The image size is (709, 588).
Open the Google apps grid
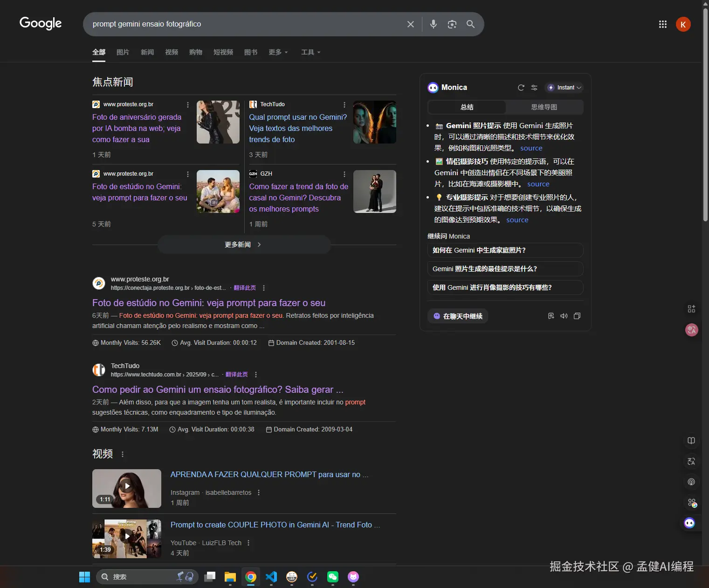click(663, 24)
